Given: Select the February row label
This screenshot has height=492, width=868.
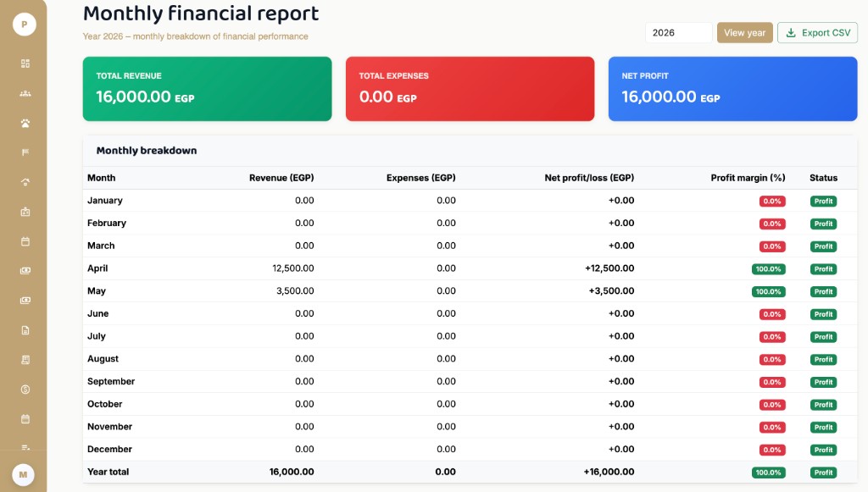Looking at the screenshot, I should click(106, 224).
